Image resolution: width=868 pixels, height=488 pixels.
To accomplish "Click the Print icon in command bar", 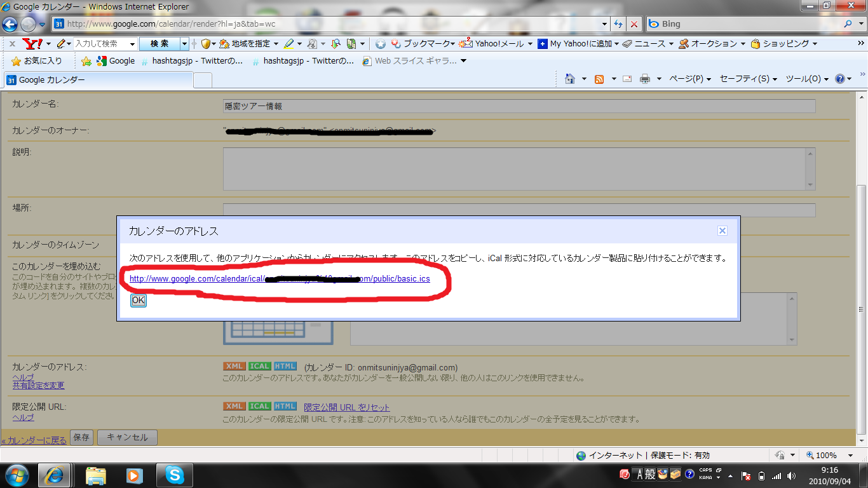I will (x=645, y=79).
